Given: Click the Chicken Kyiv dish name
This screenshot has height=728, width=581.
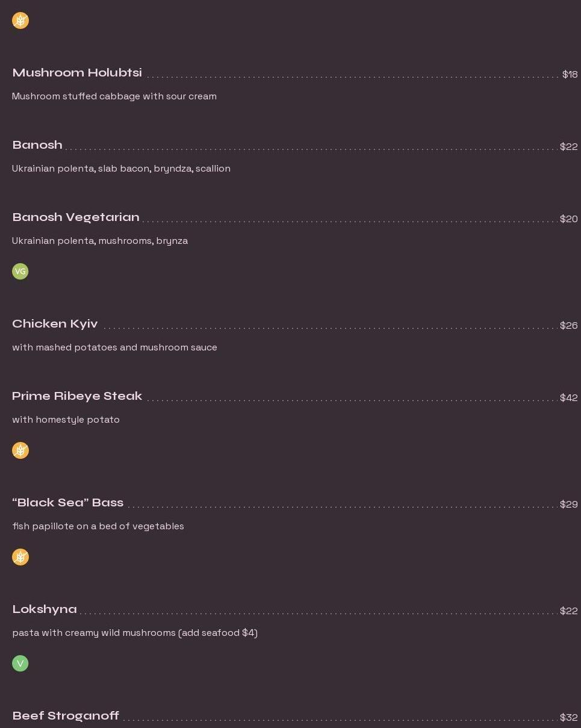Looking at the screenshot, I should pyautogui.click(x=55, y=324).
